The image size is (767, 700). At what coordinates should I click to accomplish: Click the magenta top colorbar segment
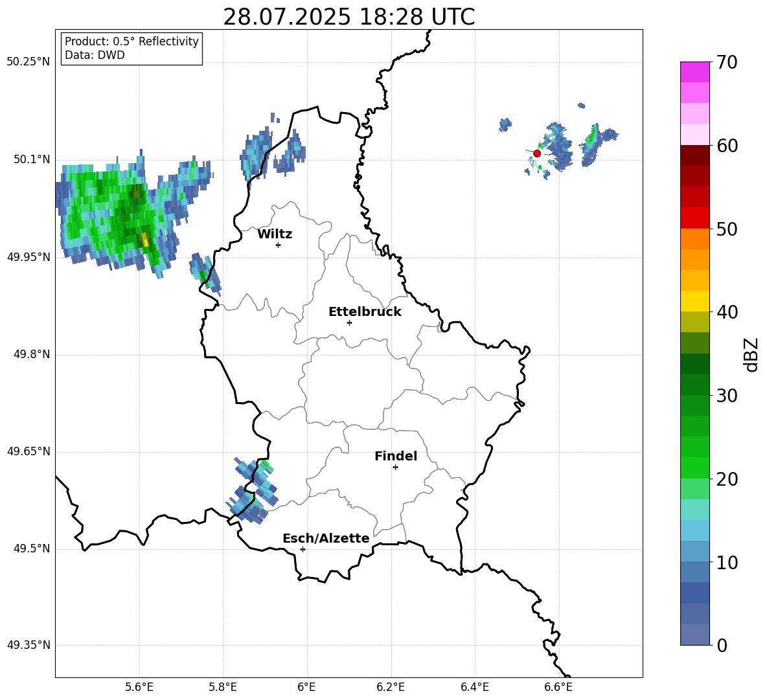point(695,73)
